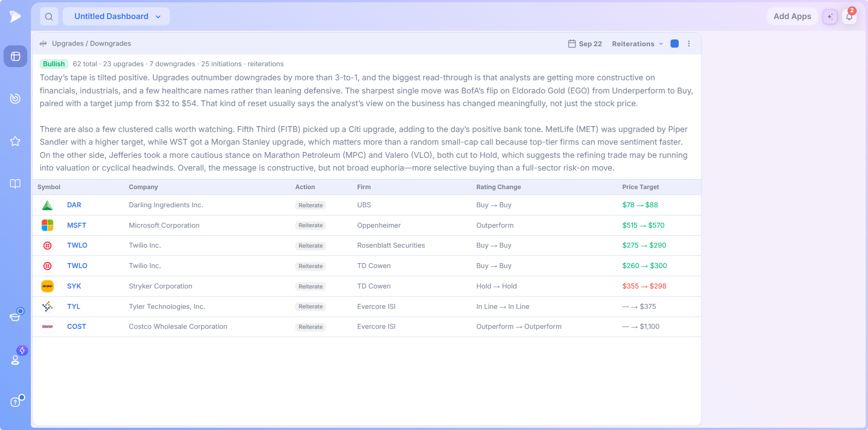Select the $515 → $570 price target
This screenshot has height=430, width=868.
643,225
